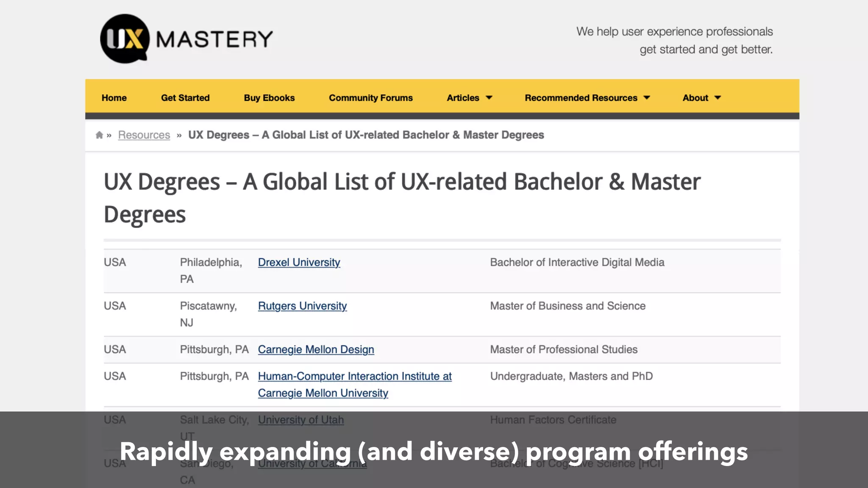Open the Carnegie Mellon Design link

pyautogui.click(x=316, y=349)
